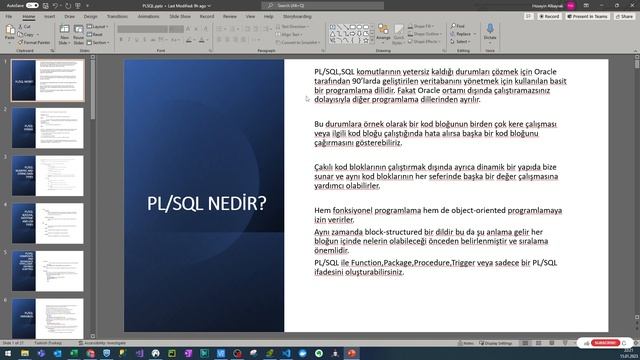The image size is (640, 360).
Task: Switch to the Slide Show tab
Action: (180, 16)
